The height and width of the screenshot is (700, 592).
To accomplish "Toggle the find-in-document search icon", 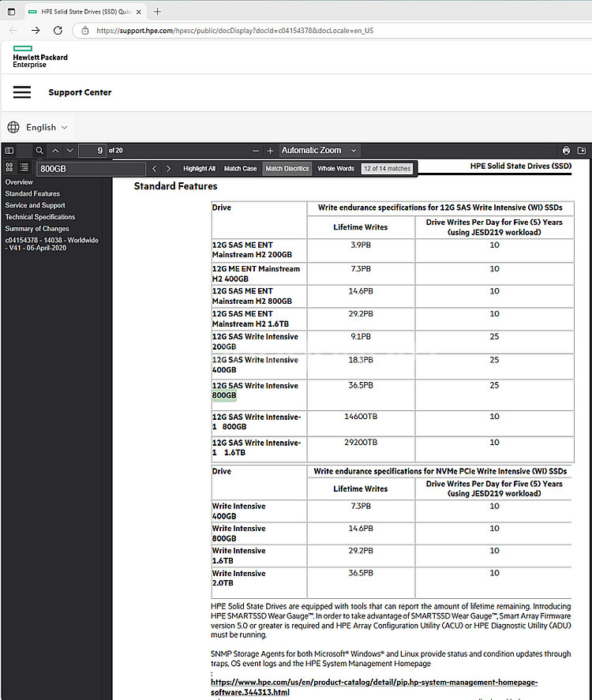I will [x=39, y=151].
